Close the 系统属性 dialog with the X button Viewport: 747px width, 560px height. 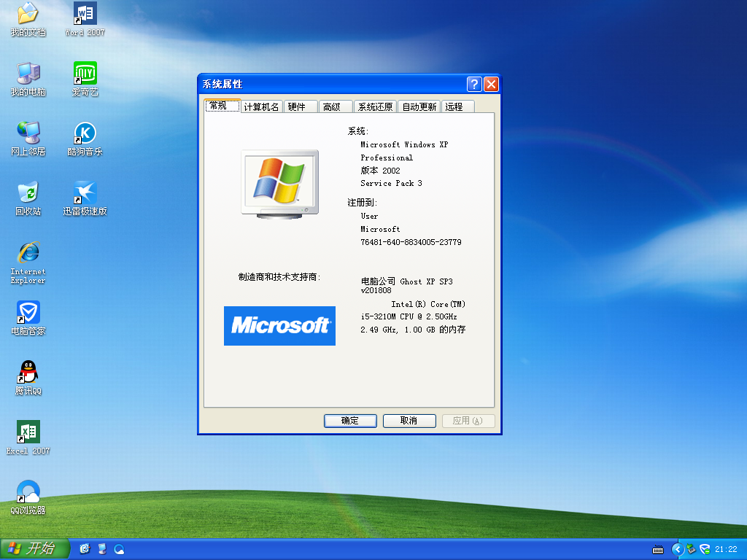491,85
